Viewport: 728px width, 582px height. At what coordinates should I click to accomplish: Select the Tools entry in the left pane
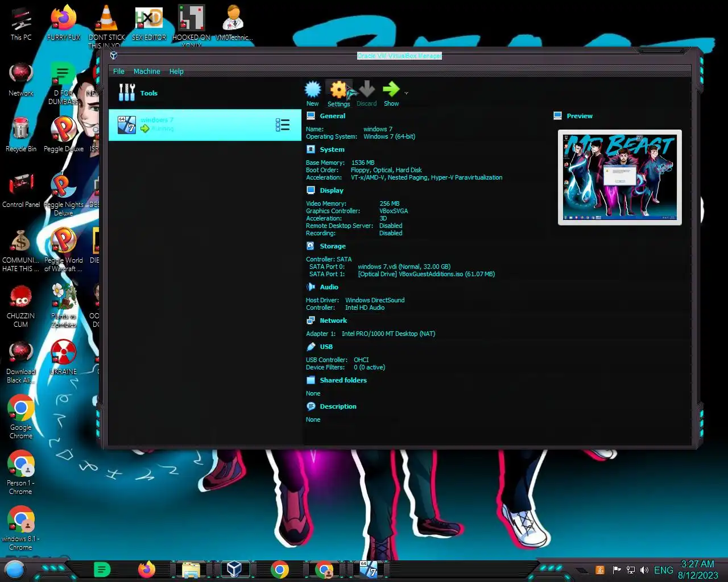coord(205,93)
